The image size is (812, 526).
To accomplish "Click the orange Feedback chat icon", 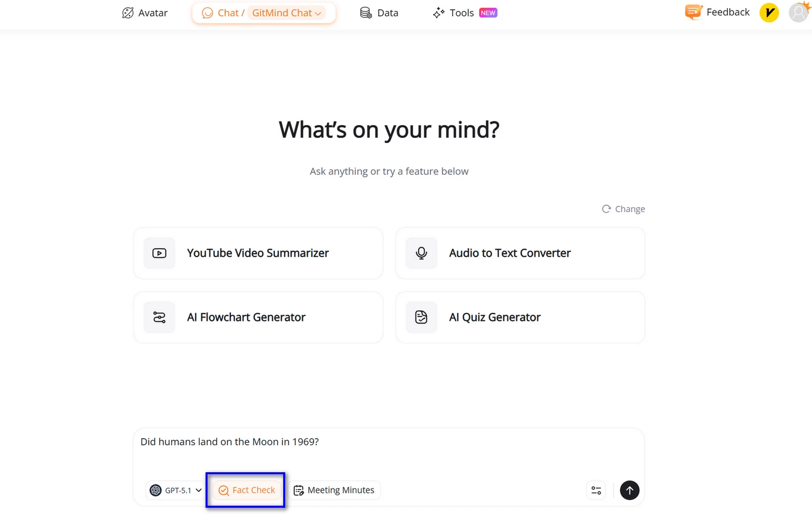I will click(x=693, y=12).
